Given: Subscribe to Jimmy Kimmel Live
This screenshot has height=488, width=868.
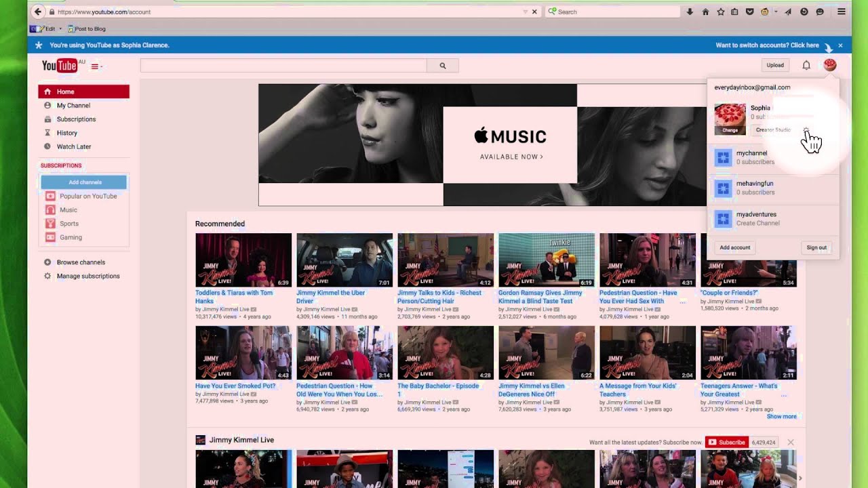Looking at the screenshot, I should point(726,443).
